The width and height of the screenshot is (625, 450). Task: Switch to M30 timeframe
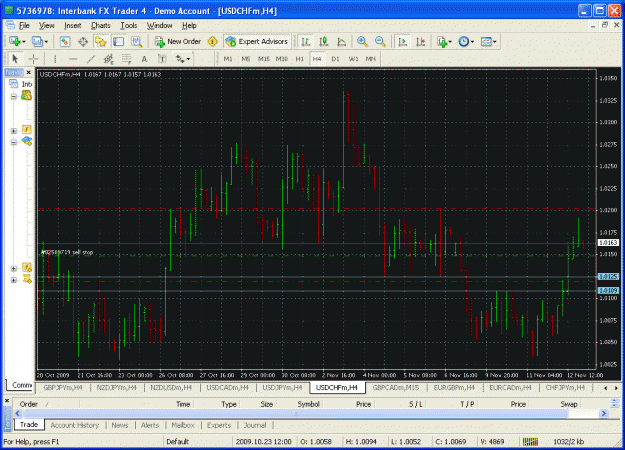(x=281, y=59)
